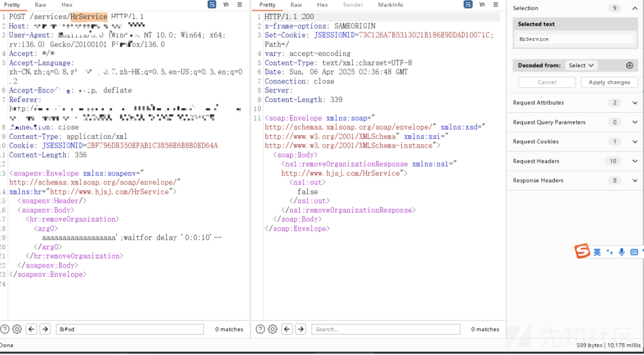Toggle Sogou punctuation mode

[609, 252]
